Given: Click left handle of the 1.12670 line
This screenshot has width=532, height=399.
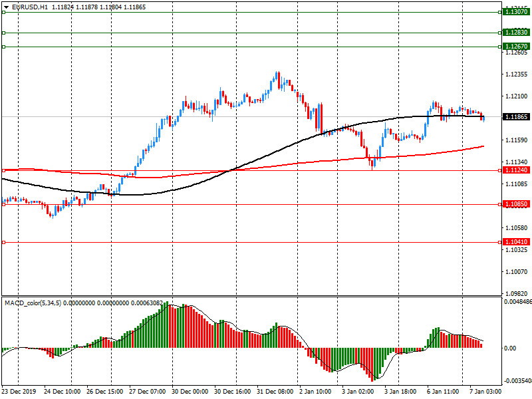Looking at the screenshot, I should (3, 47).
